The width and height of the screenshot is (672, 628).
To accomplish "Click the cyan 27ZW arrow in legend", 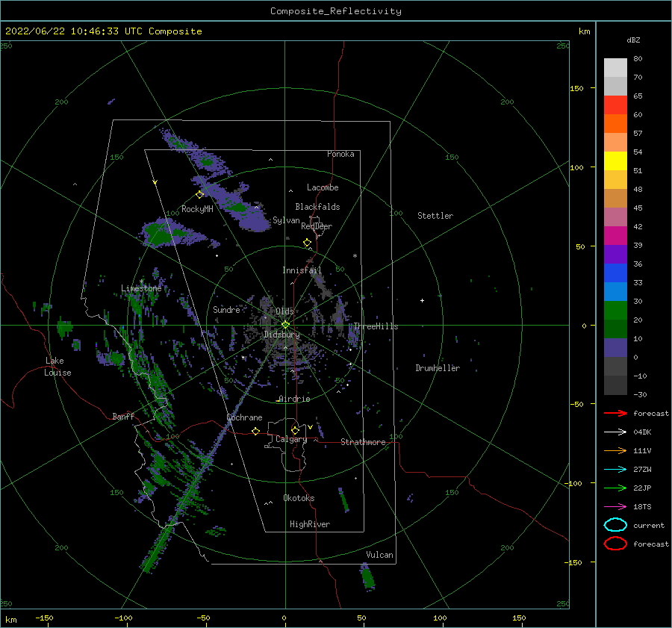I will pos(615,470).
